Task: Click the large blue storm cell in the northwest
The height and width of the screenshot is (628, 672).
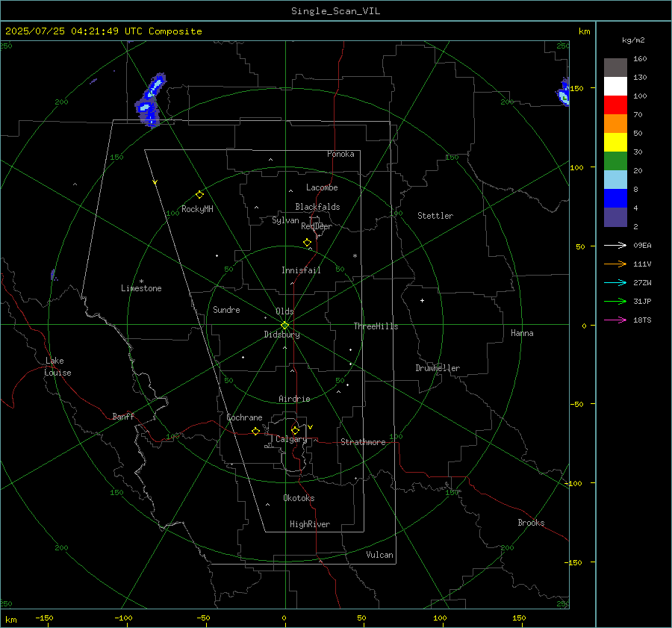Action: [x=150, y=101]
